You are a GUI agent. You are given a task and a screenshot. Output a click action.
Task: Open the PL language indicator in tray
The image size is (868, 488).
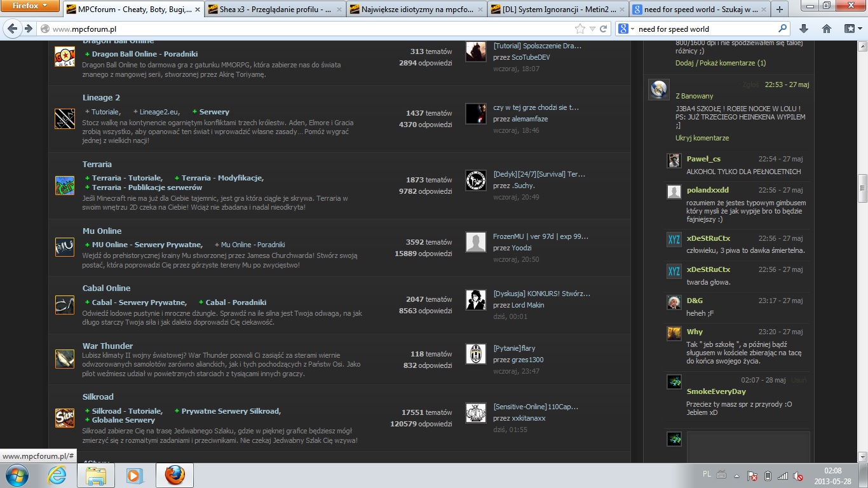[707, 474]
